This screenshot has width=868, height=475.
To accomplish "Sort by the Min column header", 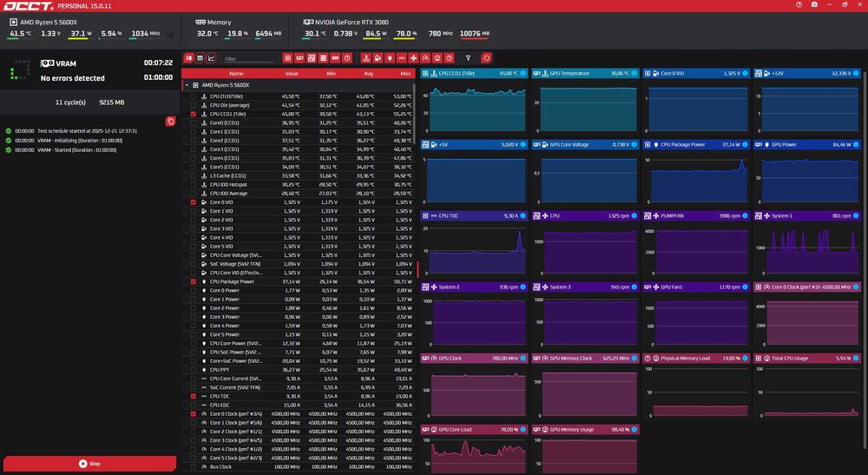I will 331,74.
